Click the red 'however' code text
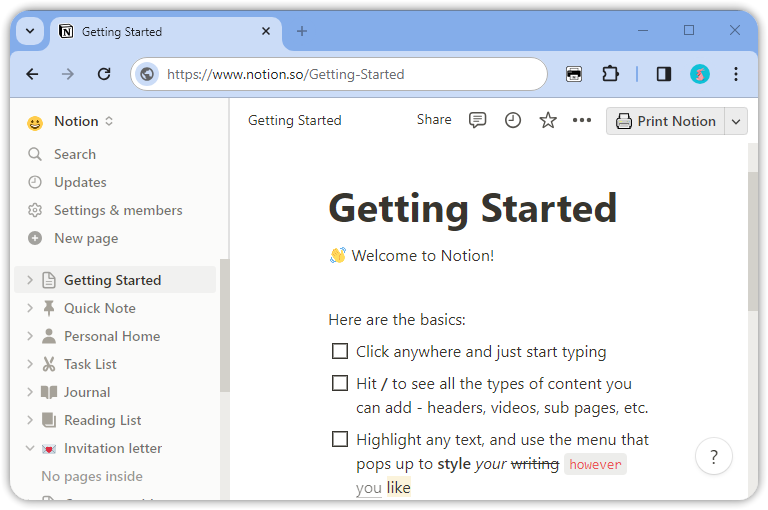768x510 pixels. pos(595,464)
